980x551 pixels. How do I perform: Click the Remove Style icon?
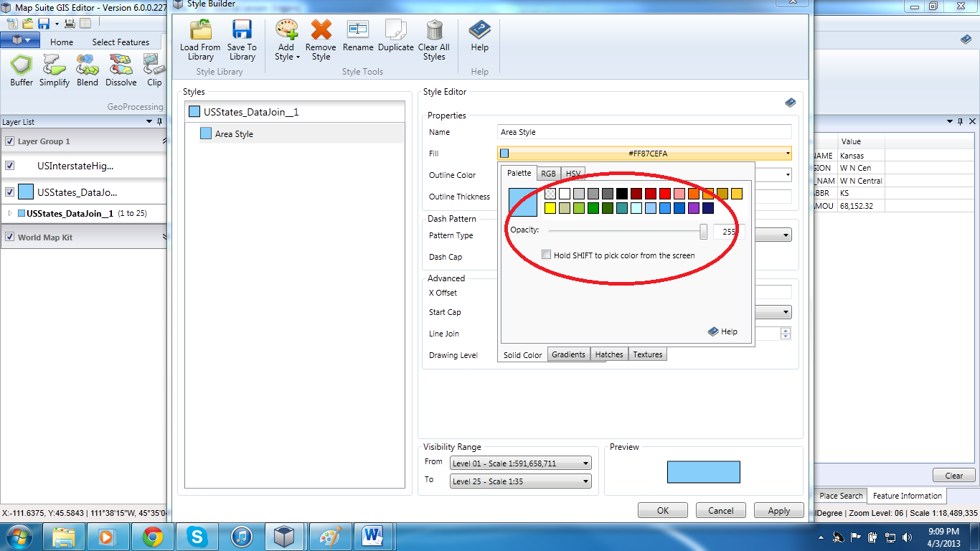click(321, 30)
